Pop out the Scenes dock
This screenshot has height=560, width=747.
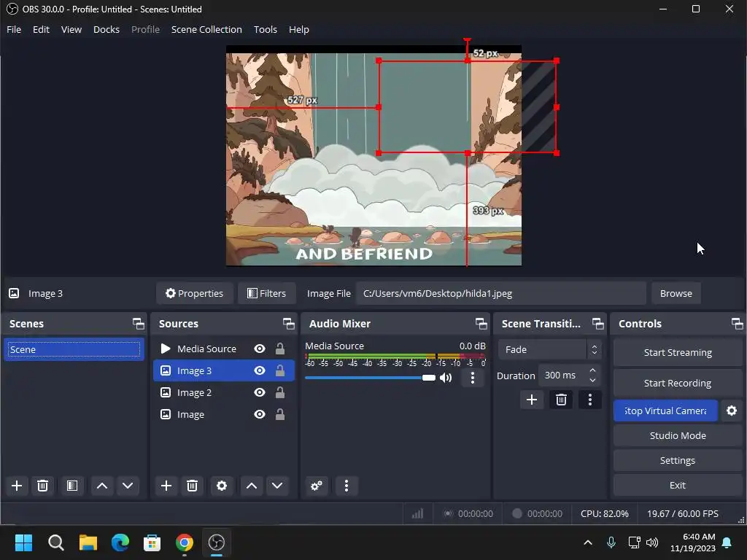point(139,324)
